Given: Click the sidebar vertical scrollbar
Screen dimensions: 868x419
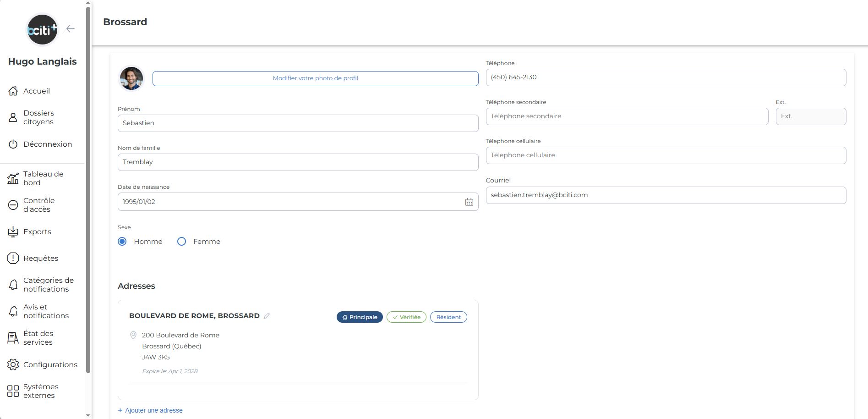Looking at the screenshot, I should tap(88, 183).
